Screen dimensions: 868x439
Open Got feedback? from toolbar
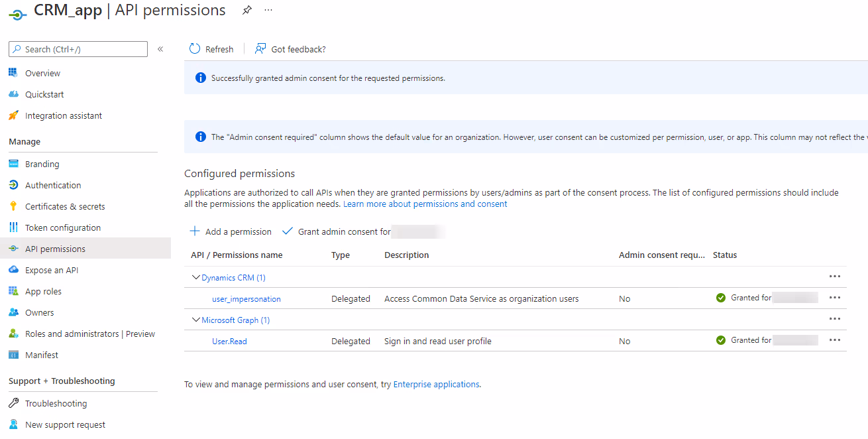tap(290, 49)
